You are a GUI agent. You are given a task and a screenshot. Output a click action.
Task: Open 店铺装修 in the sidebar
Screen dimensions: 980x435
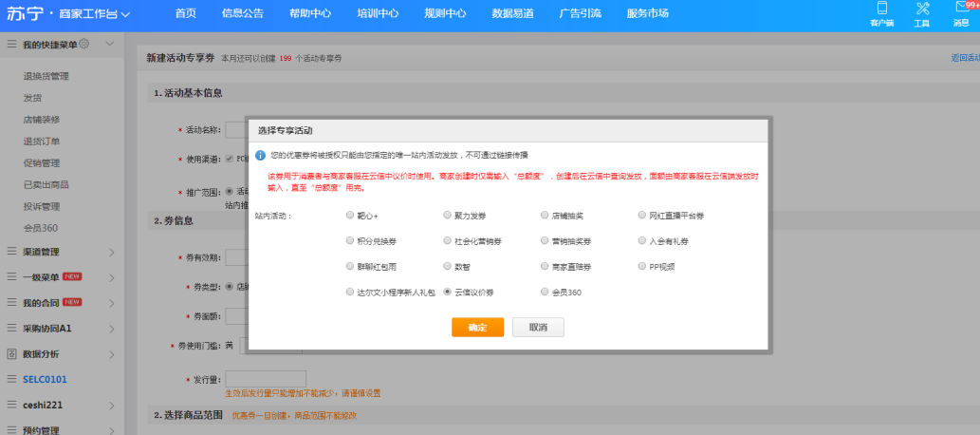point(41,120)
